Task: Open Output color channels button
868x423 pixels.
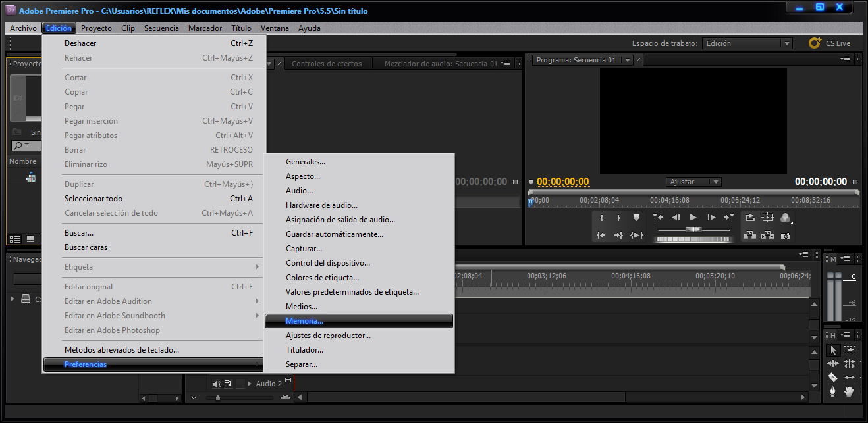Action: click(785, 218)
